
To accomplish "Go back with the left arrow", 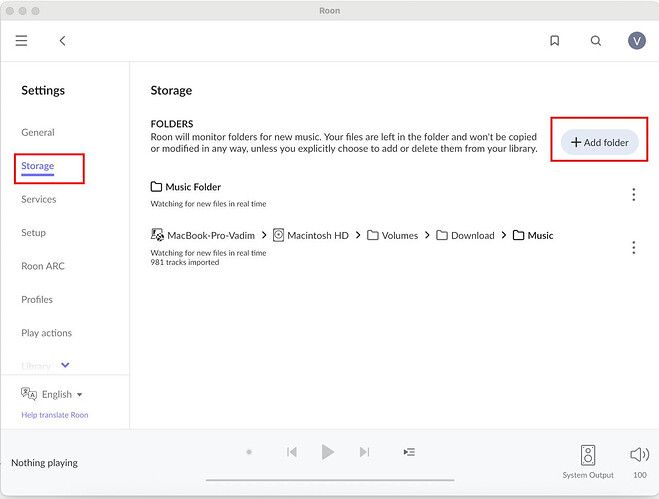I will 62,41.
